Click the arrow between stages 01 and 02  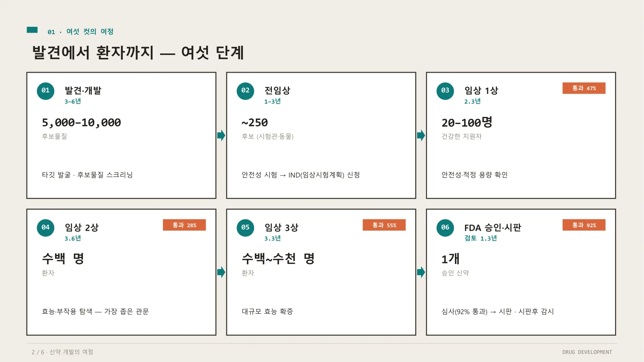pyautogui.click(x=221, y=136)
